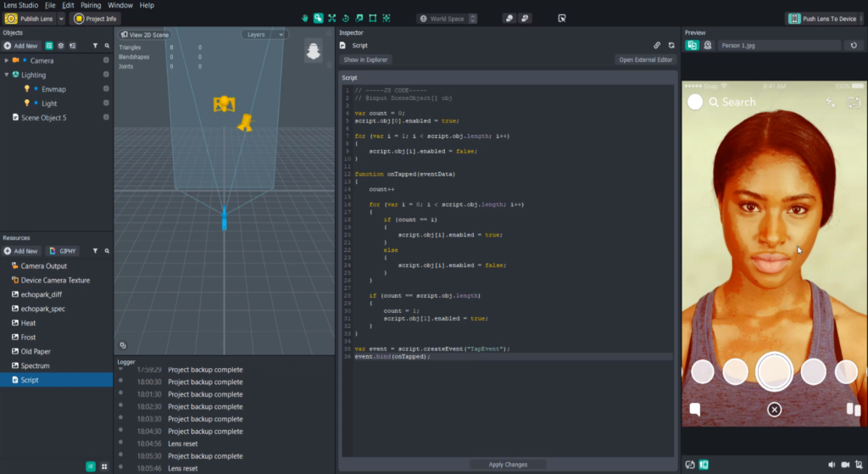The height and width of the screenshot is (474, 868).
Task: Toggle the Envmap object's enabled checkbox
Action: (x=106, y=89)
